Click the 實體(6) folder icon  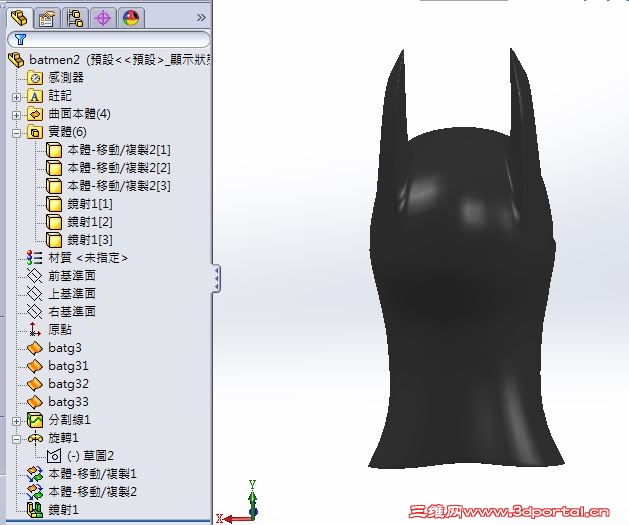pos(35,132)
